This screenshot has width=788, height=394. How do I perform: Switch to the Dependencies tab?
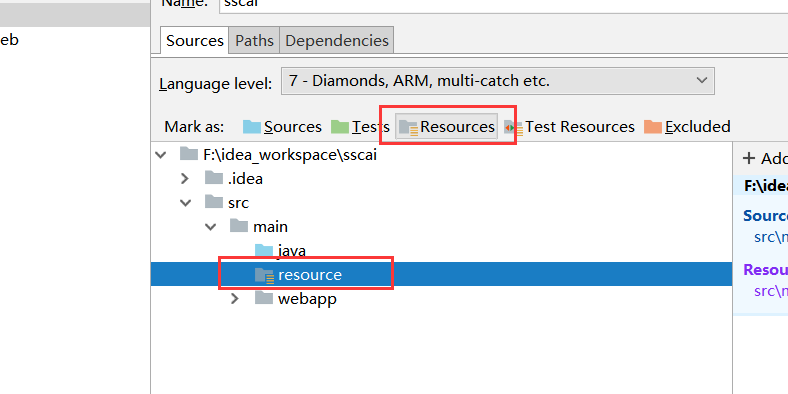pos(337,41)
